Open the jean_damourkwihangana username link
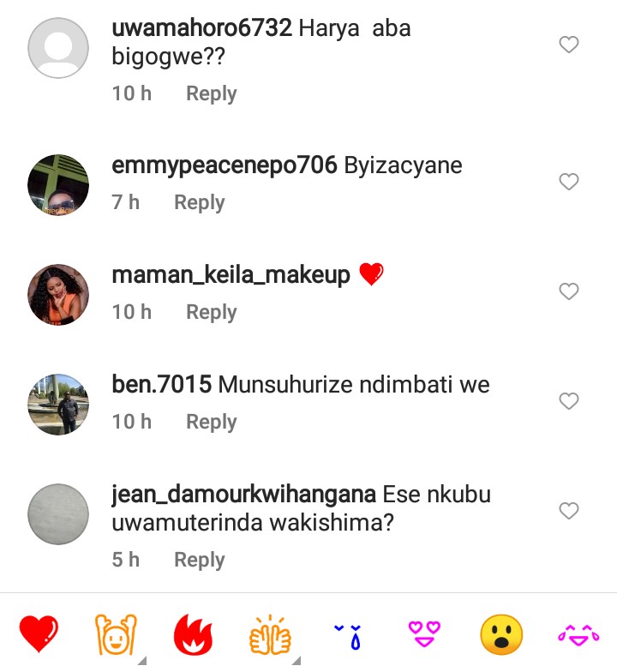Screen dimensions: 617x672 pyautogui.click(x=243, y=495)
